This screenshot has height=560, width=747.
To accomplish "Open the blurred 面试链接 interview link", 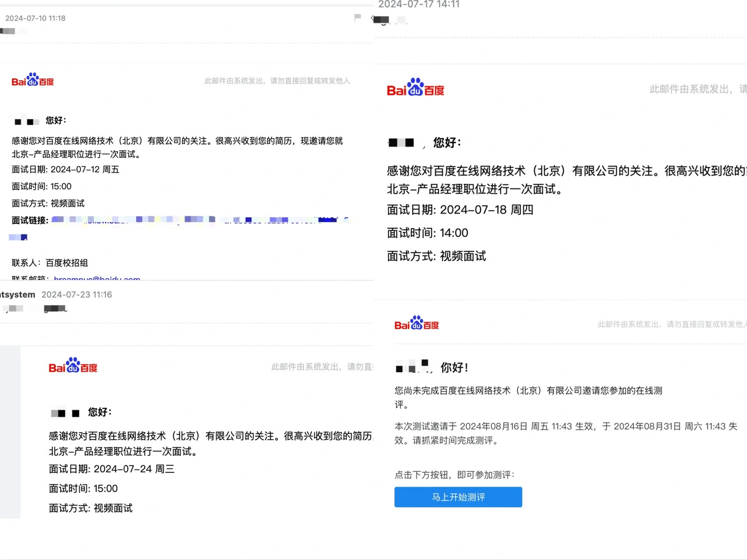I will (x=200, y=220).
